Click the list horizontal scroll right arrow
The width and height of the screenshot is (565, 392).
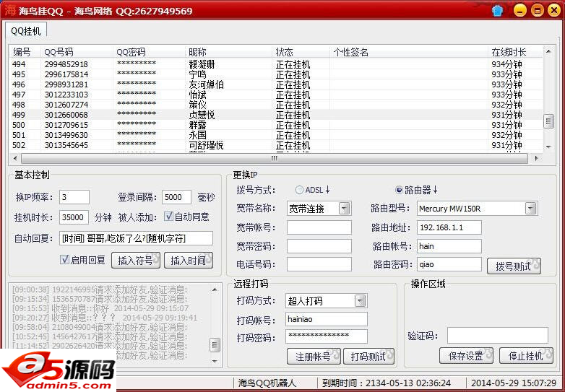[537, 158]
